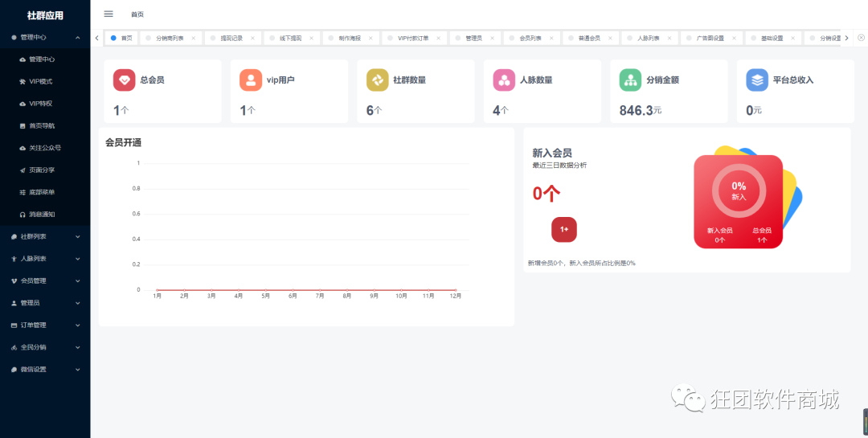Click the 846.3元 amount value
This screenshot has height=438, width=868.
641,110
